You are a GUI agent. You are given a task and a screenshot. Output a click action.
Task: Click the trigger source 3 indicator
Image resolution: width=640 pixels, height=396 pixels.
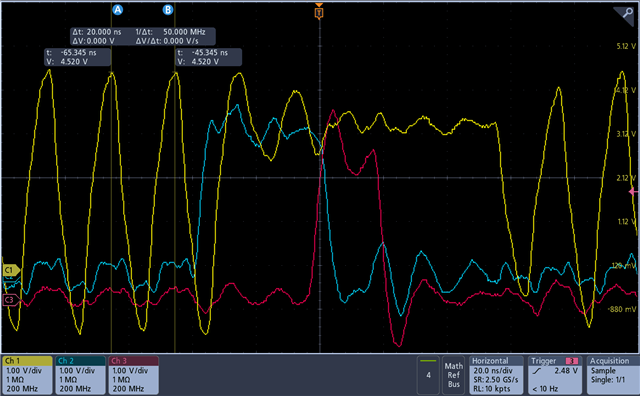[571, 361]
